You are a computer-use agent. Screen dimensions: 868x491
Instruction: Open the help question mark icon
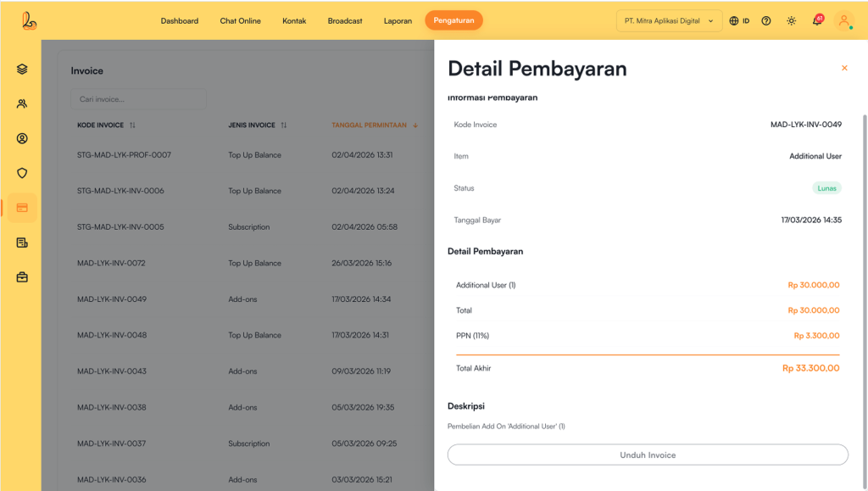(x=766, y=21)
